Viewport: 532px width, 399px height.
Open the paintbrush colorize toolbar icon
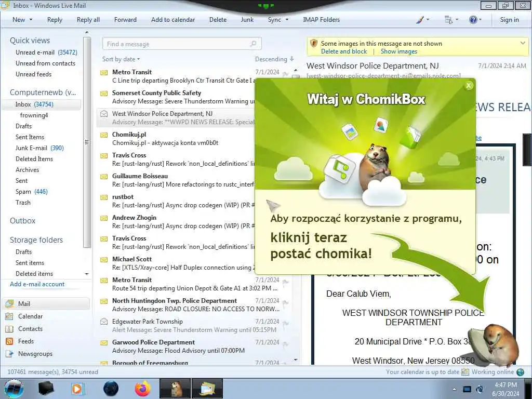tap(420, 20)
